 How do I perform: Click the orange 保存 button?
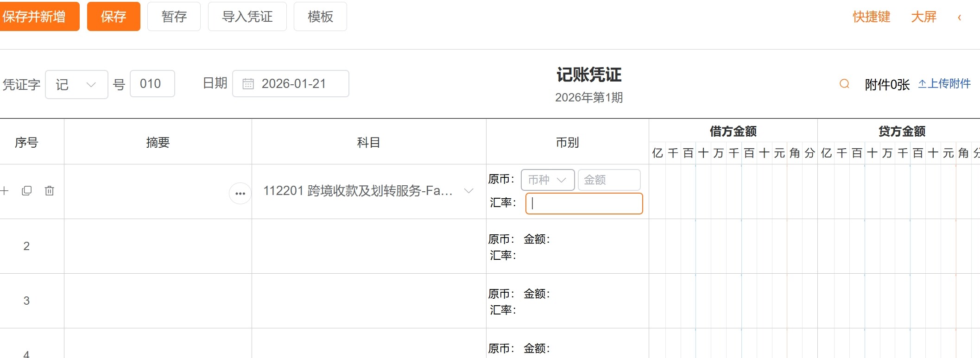point(114,17)
